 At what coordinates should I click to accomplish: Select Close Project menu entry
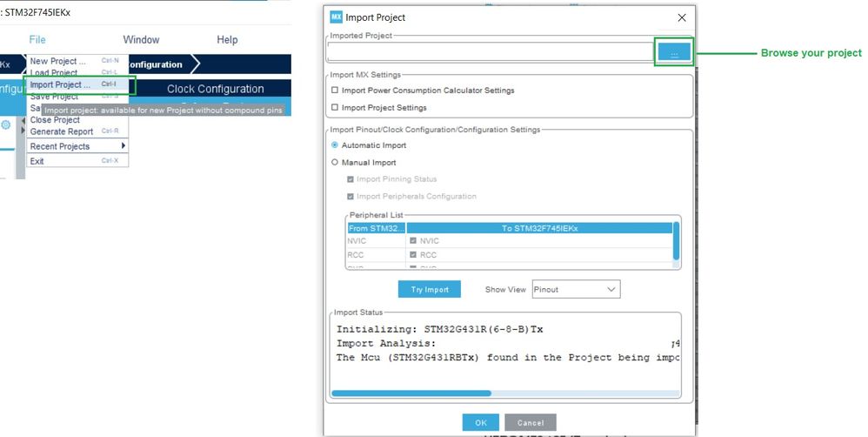coord(77,119)
